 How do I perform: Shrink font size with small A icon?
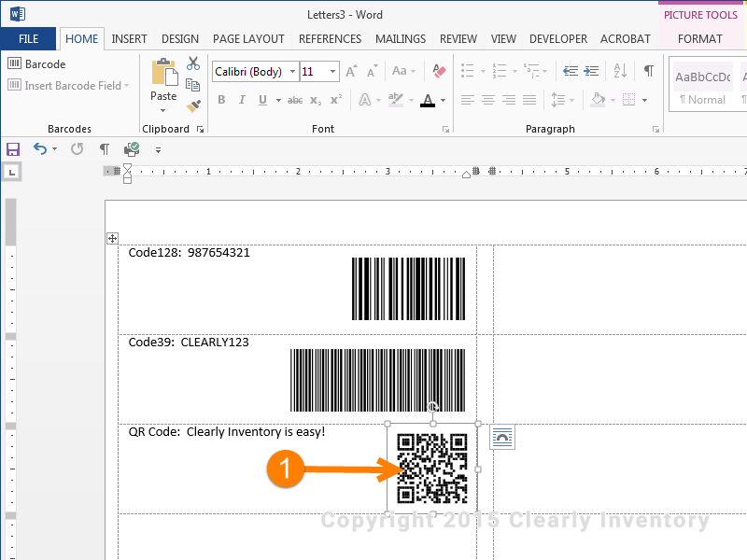coord(372,72)
